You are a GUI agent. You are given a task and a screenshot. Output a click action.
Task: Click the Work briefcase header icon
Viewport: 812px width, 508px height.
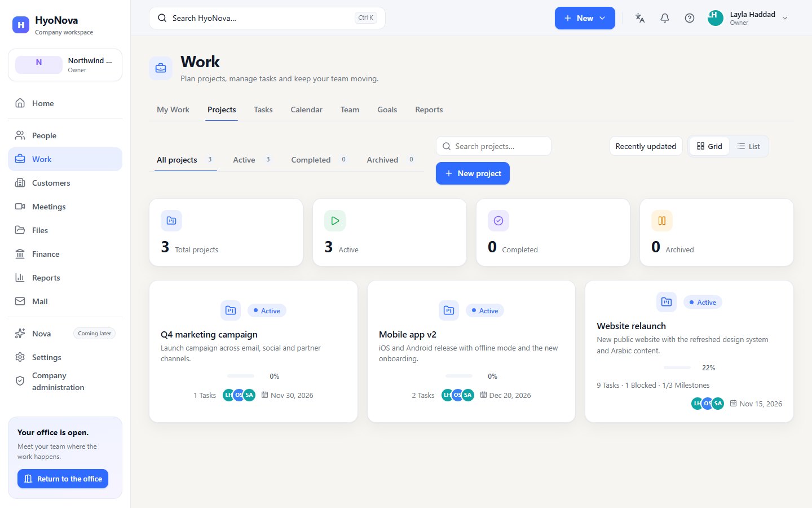tap(161, 68)
